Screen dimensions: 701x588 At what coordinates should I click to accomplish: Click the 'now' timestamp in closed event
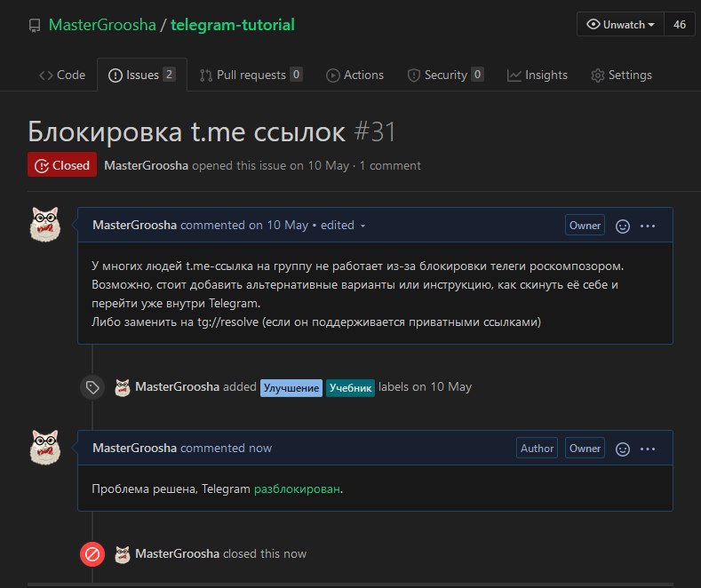click(295, 553)
